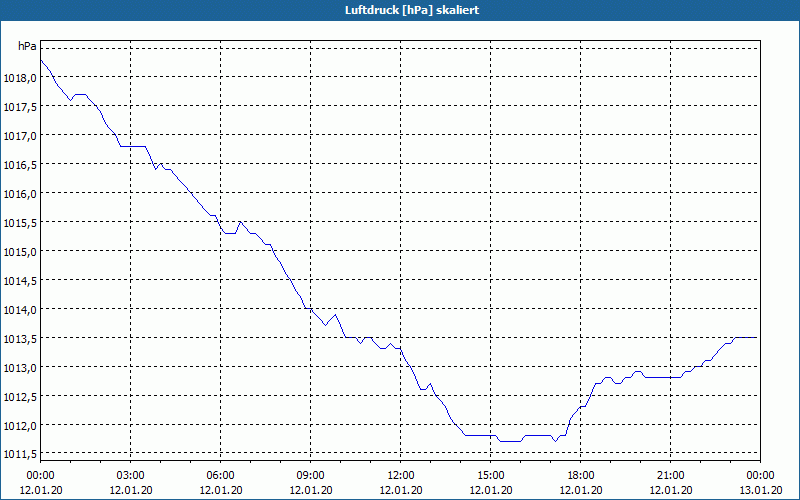The image size is (800, 500).
Task: Click the 18:00 time axis label
Action: click(581, 476)
